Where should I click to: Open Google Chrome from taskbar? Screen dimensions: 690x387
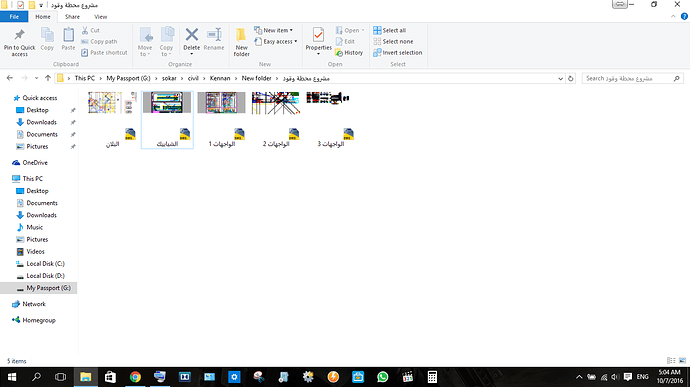pos(135,377)
